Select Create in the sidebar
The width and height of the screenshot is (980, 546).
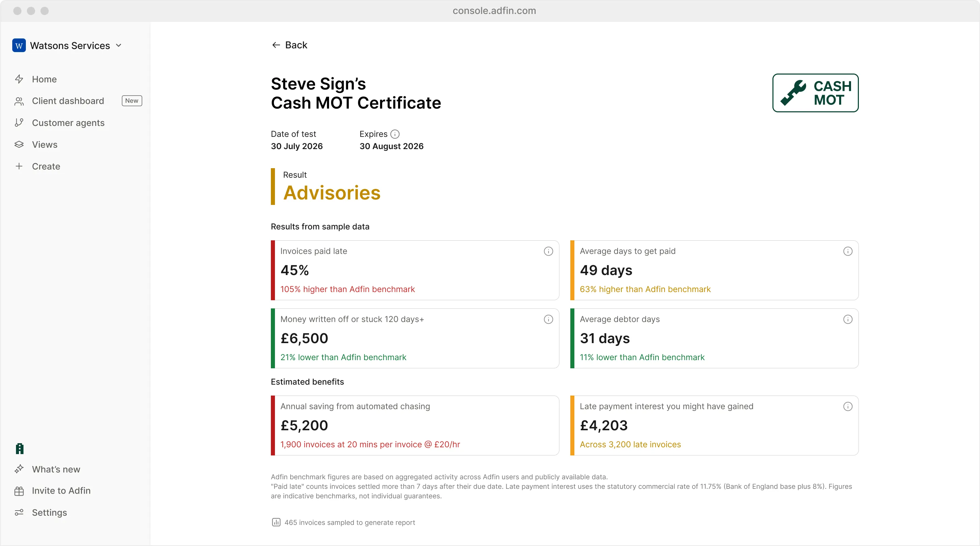(46, 166)
